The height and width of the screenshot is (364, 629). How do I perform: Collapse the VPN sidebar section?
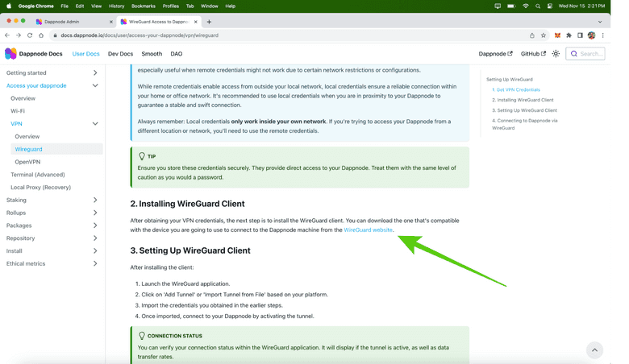[x=95, y=124]
